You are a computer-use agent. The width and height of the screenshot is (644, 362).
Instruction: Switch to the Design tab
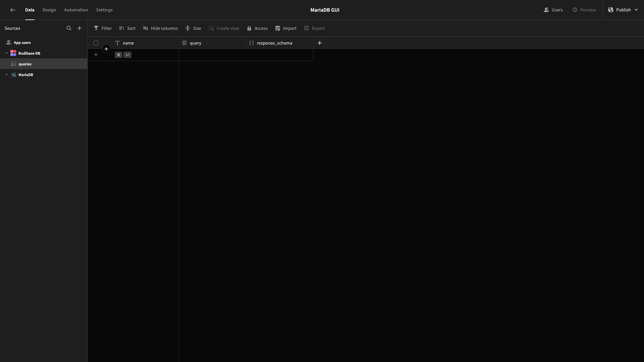pyautogui.click(x=49, y=10)
